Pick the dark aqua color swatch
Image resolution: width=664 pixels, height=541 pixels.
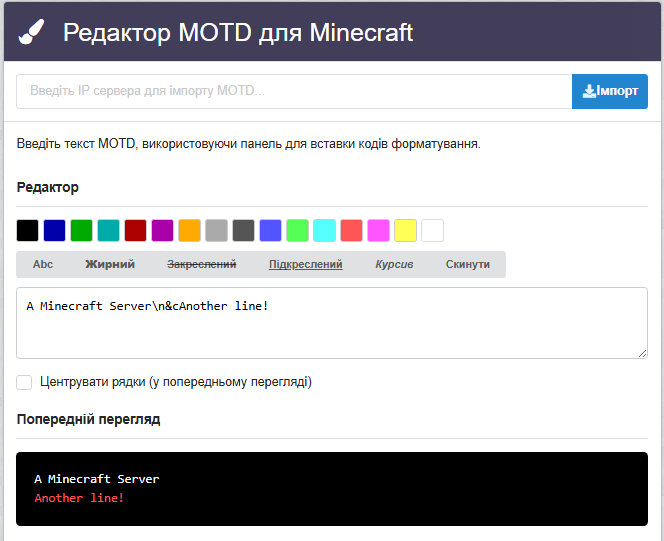tap(108, 231)
